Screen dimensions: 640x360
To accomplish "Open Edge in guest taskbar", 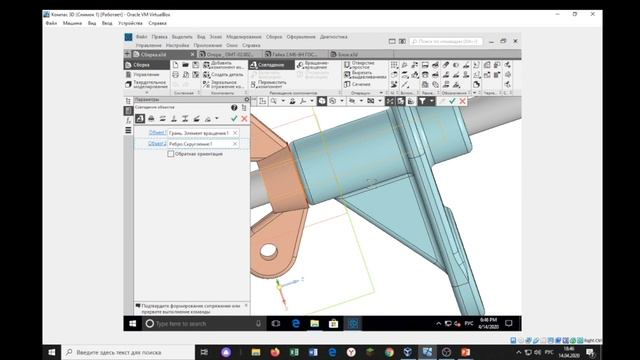I will (296, 324).
